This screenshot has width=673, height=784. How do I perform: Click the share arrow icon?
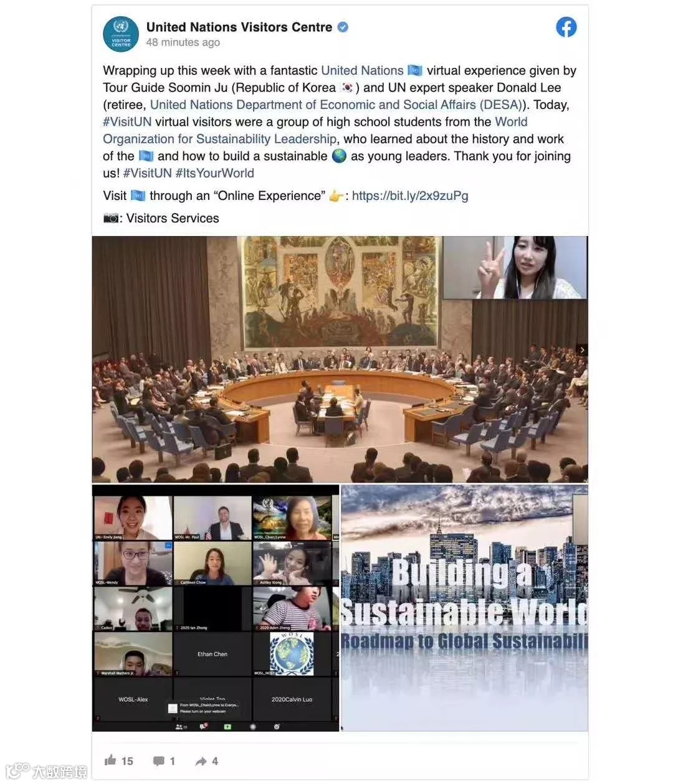tap(201, 761)
